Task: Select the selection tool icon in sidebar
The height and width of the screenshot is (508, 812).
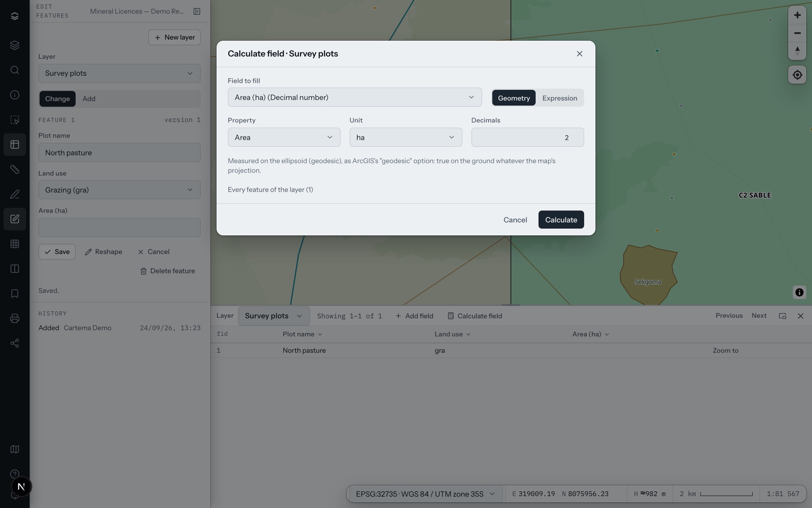Action: [x=14, y=120]
